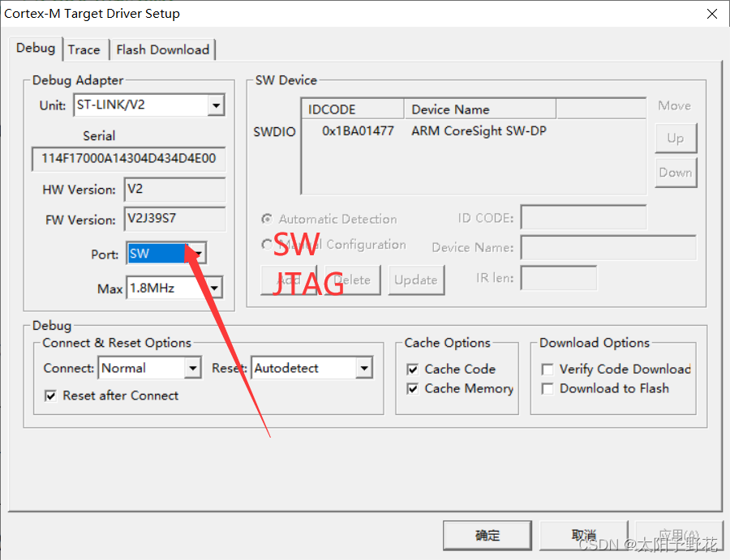Select Manual Configuration radio button
The height and width of the screenshot is (560, 730).
click(267, 244)
